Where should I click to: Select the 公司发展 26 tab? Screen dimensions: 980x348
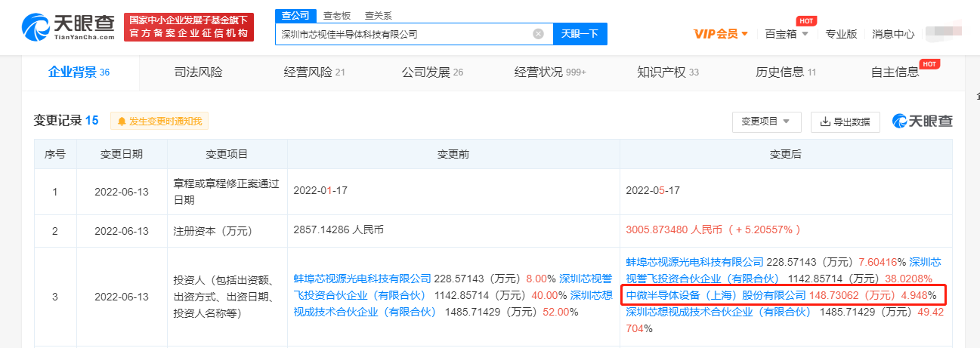click(432, 72)
